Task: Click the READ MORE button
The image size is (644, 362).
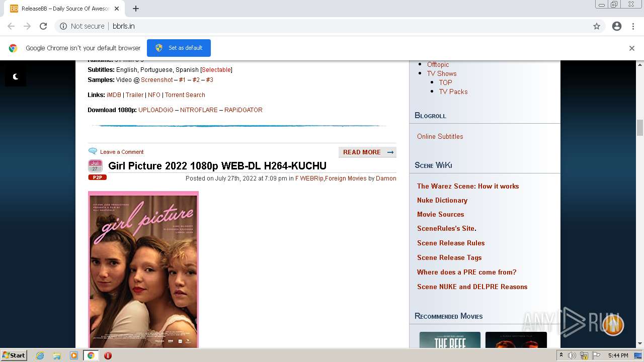Action: coord(367,152)
